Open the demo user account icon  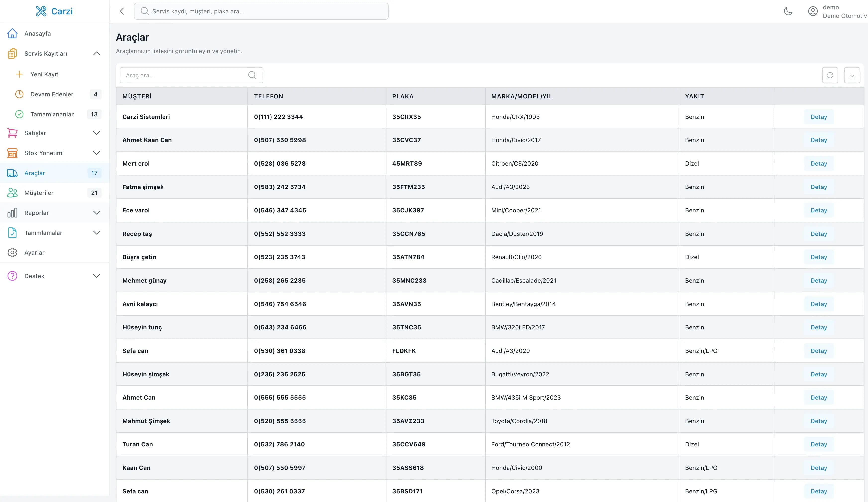click(813, 11)
